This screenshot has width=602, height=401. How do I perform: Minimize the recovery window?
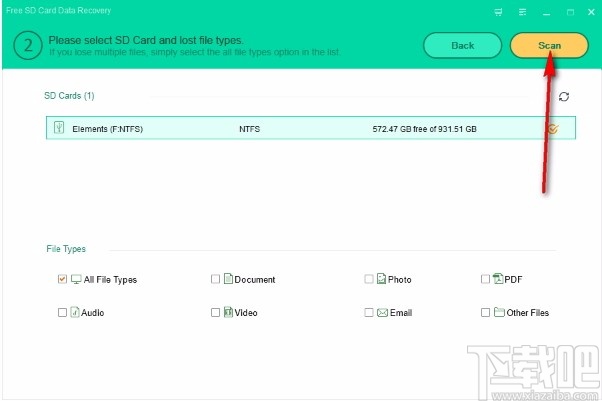point(546,13)
